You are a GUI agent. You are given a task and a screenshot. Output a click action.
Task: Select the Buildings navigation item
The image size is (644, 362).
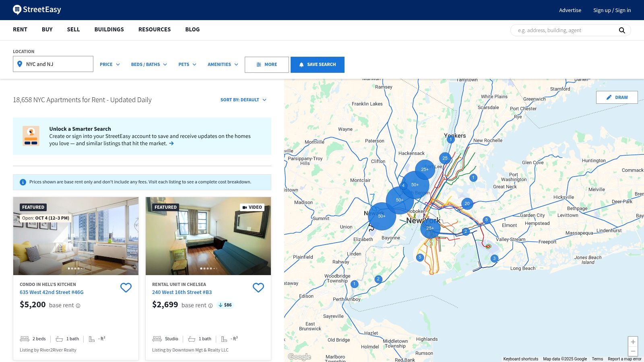coord(109,29)
